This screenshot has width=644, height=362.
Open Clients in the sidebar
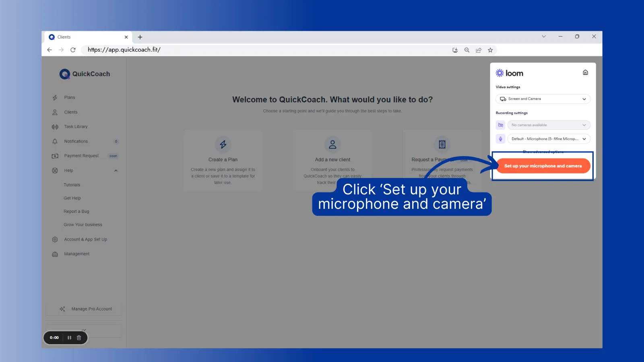tap(70, 112)
